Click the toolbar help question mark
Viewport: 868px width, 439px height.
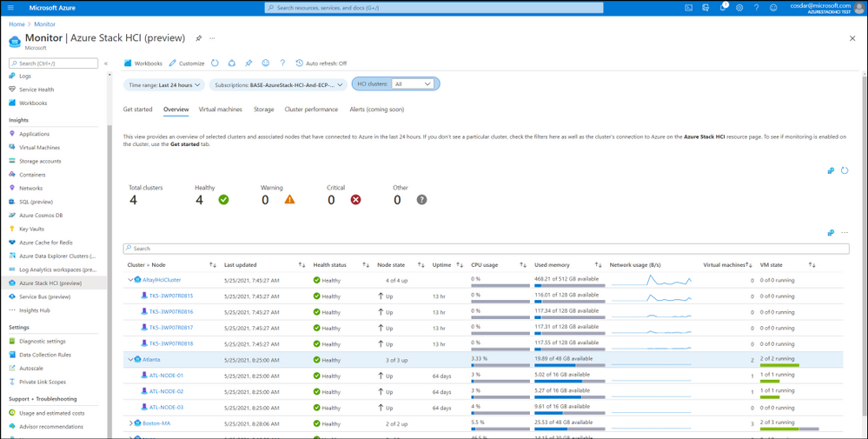(x=282, y=63)
